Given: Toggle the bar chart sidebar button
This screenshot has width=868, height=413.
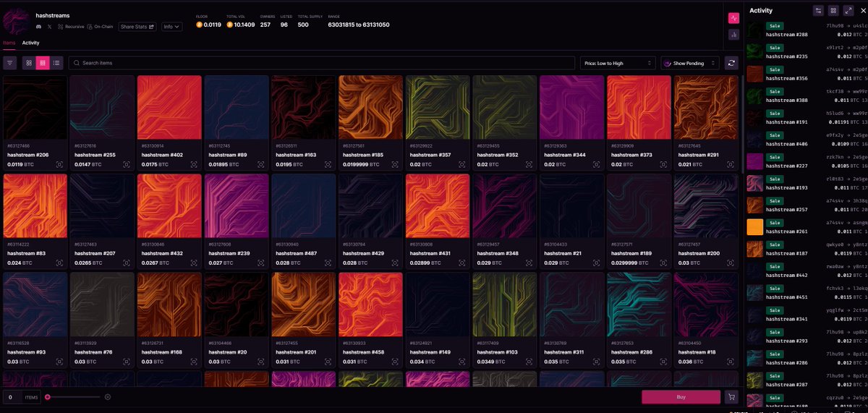Looking at the screenshot, I should pos(733,34).
